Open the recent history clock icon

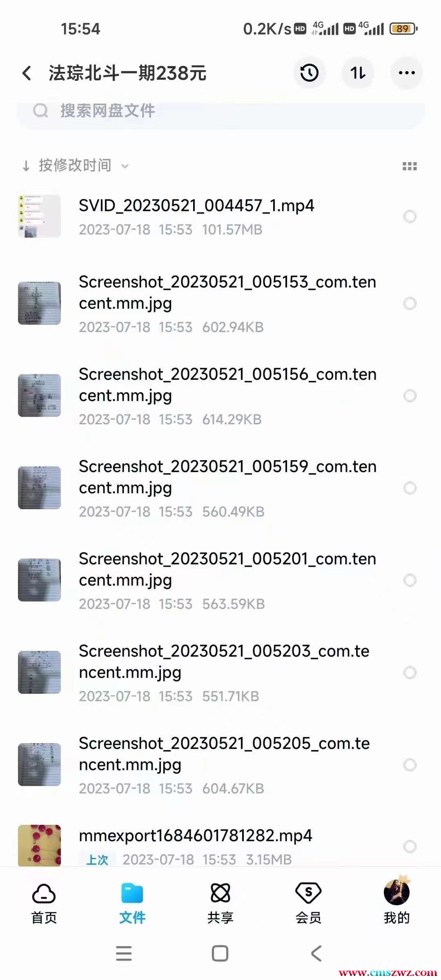point(310,73)
